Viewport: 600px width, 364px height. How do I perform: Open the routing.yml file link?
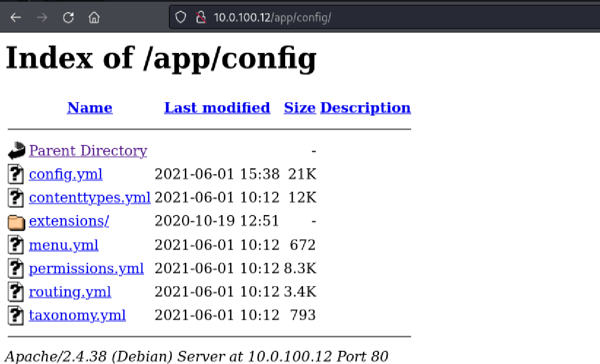[x=70, y=292]
